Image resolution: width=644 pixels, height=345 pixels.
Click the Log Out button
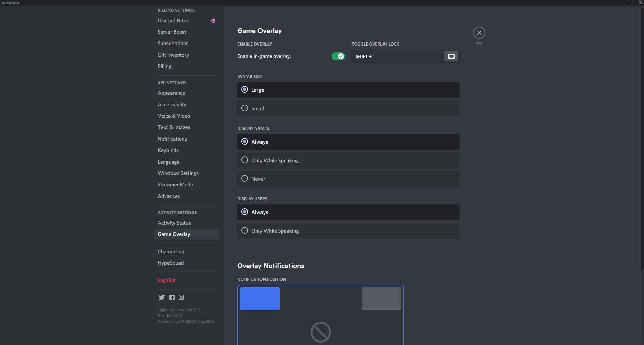point(166,280)
